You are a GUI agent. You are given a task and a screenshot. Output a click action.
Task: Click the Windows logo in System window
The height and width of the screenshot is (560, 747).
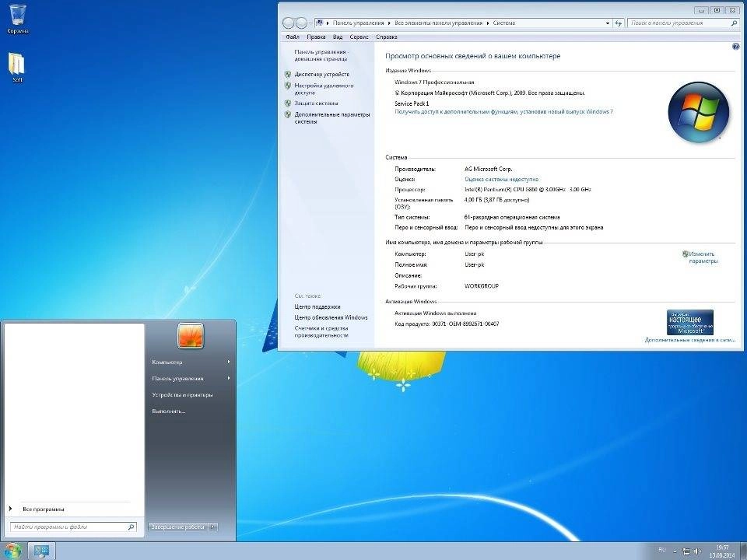pos(699,112)
